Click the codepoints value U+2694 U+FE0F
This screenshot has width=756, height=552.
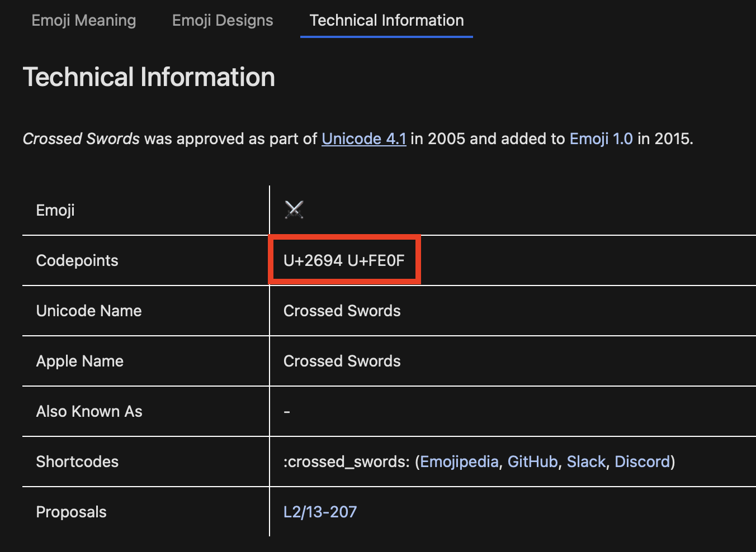click(344, 260)
